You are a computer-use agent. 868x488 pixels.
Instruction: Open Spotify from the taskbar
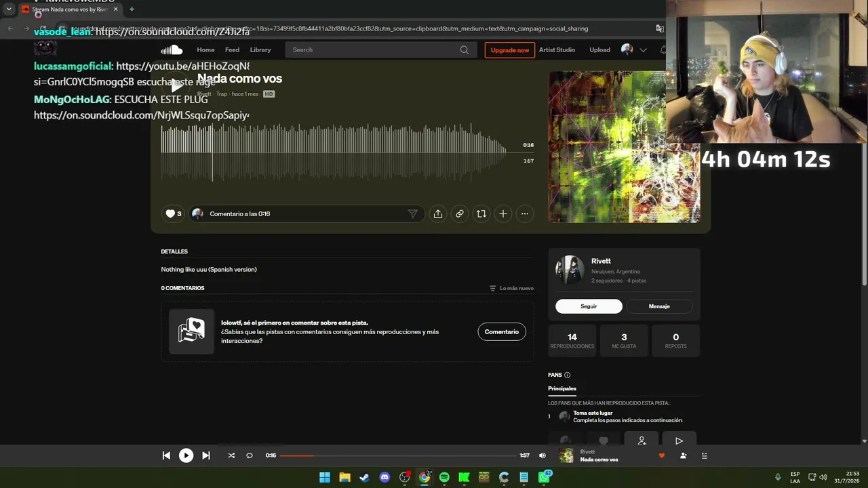(444, 477)
